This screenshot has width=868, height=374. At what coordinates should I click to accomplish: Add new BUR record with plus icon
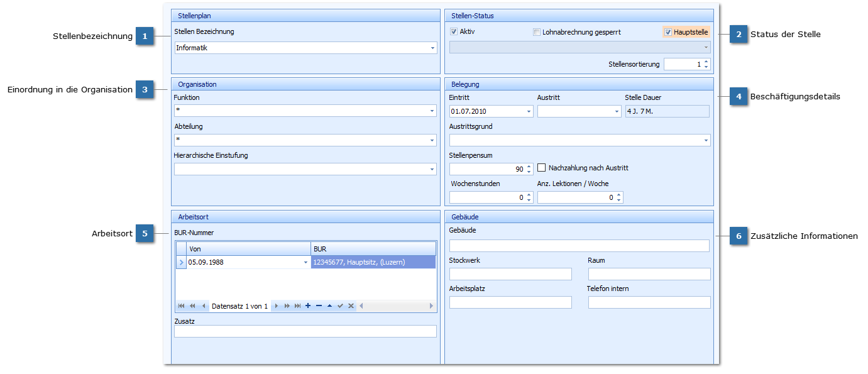point(308,306)
